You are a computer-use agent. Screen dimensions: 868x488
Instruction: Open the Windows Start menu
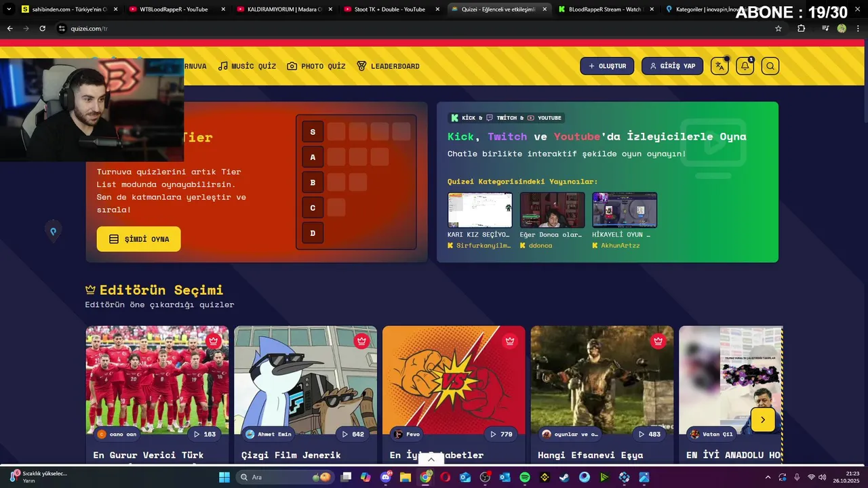tap(224, 477)
